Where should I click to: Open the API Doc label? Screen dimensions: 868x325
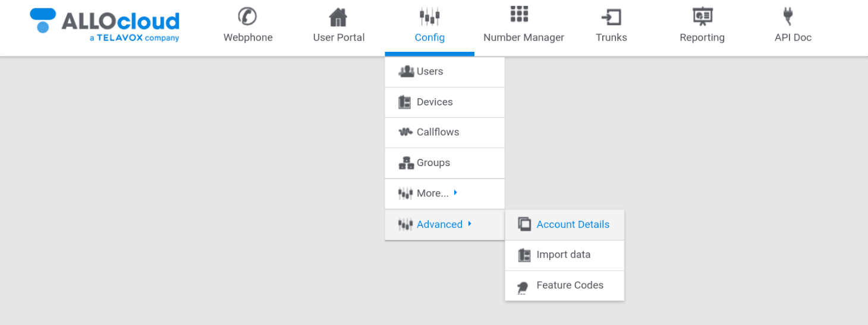(793, 37)
